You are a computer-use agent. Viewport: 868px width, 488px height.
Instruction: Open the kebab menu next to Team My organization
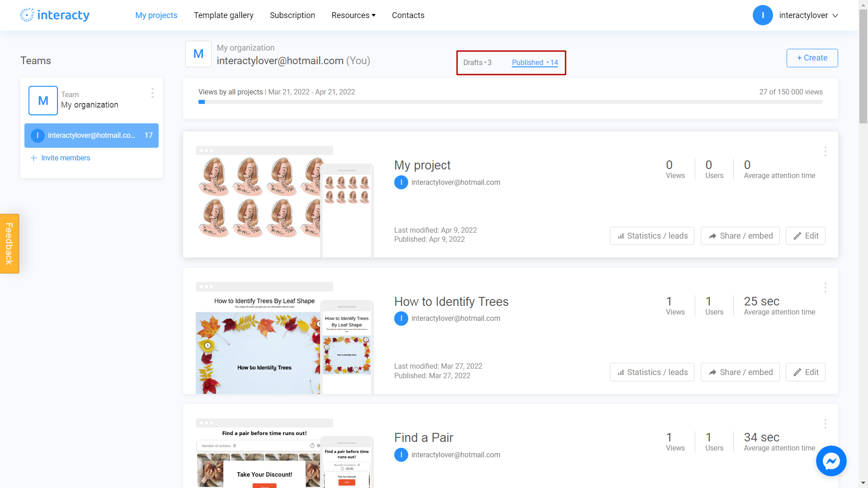pyautogui.click(x=152, y=93)
